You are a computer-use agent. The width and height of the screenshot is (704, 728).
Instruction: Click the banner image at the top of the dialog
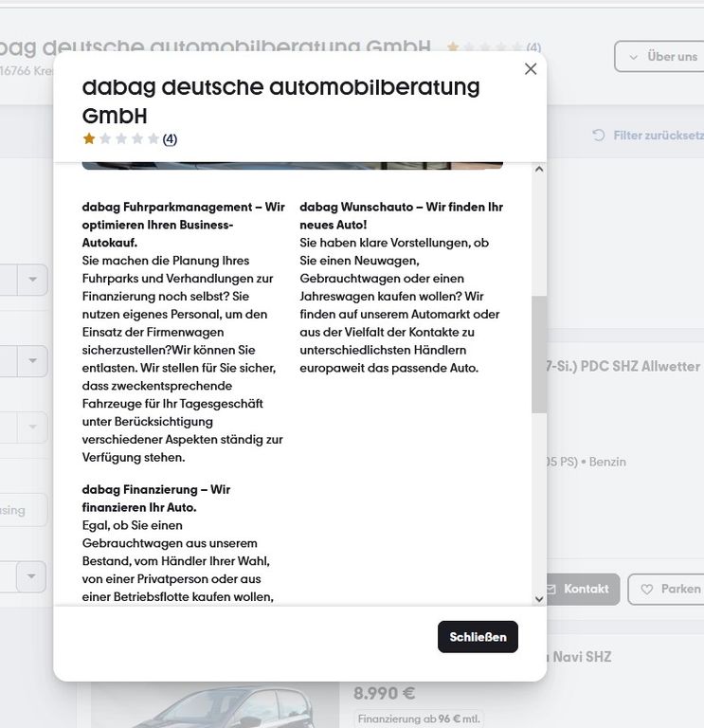tap(292, 165)
